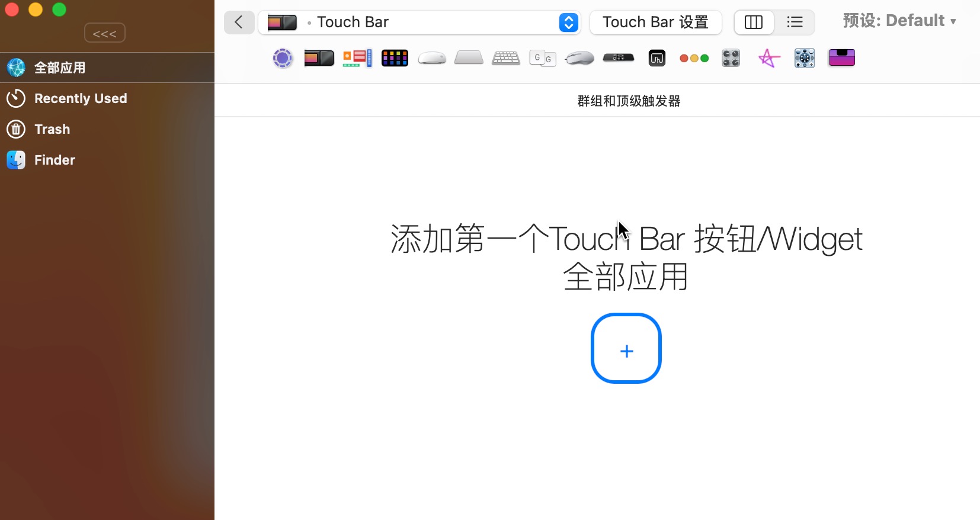This screenshot has height=520, width=980.
Task: Click the blue up-down stepper arrows
Action: [569, 23]
